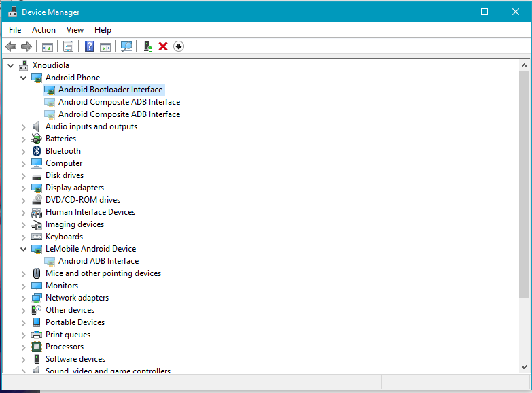
Task: Open the View menu
Action: coord(75,30)
